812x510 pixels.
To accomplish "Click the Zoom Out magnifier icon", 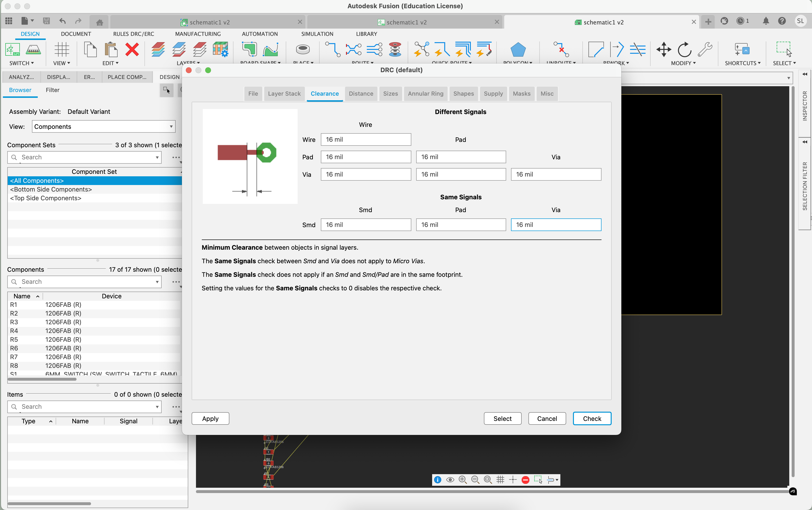I will tap(475, 480).
